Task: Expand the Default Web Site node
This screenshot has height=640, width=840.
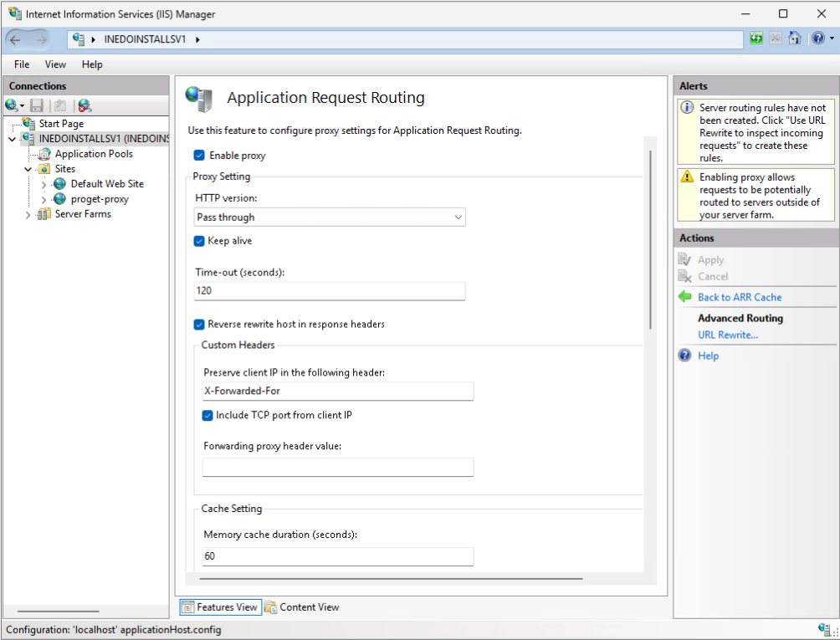Action: [x=44, y=185]
